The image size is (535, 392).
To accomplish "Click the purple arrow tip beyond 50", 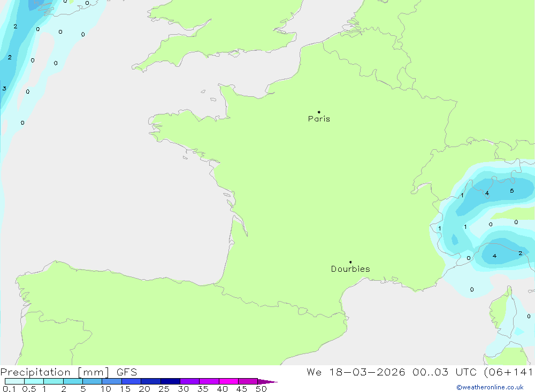I will point(267,381).
